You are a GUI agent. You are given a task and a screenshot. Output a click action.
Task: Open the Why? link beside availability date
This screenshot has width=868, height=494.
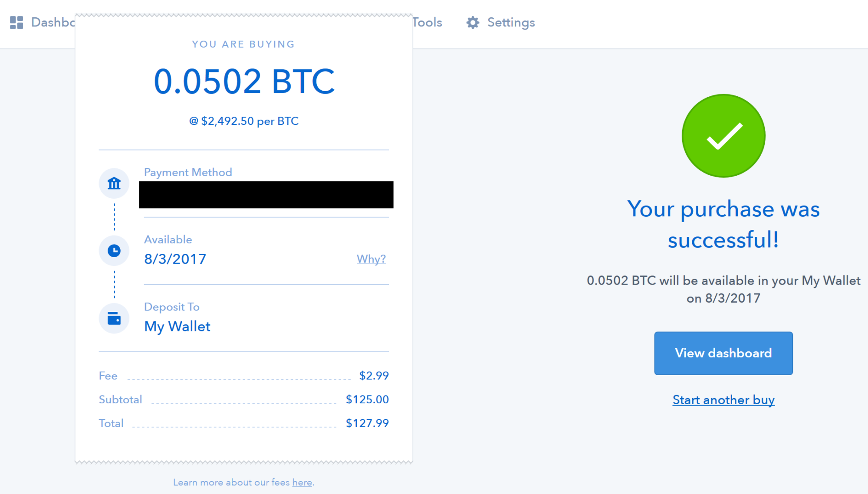[x=371, y=259]
